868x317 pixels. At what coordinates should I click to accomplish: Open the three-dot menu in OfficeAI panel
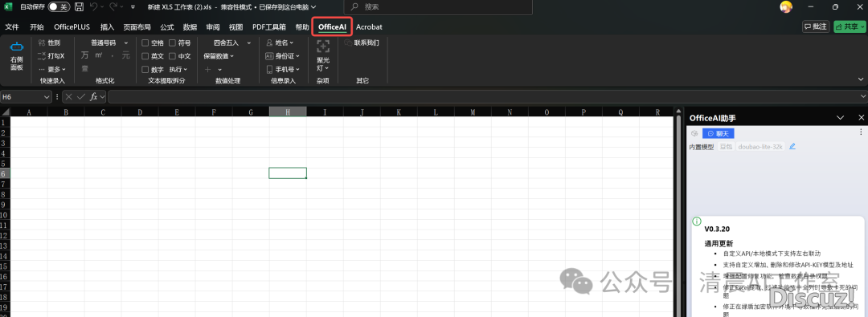860,132
